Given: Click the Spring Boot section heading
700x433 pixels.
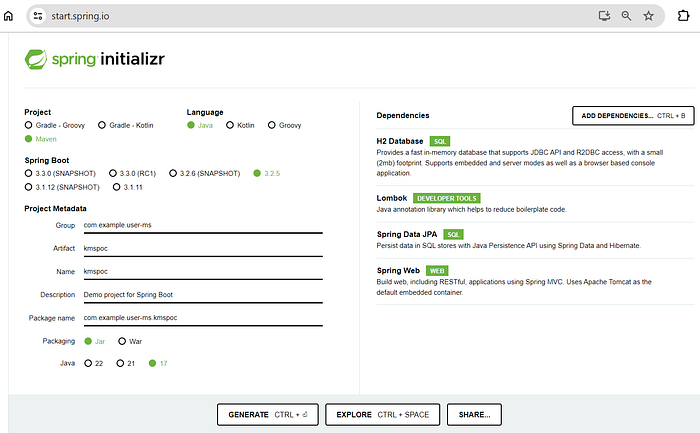Looking at the screenshot, I should pos(47,160).
